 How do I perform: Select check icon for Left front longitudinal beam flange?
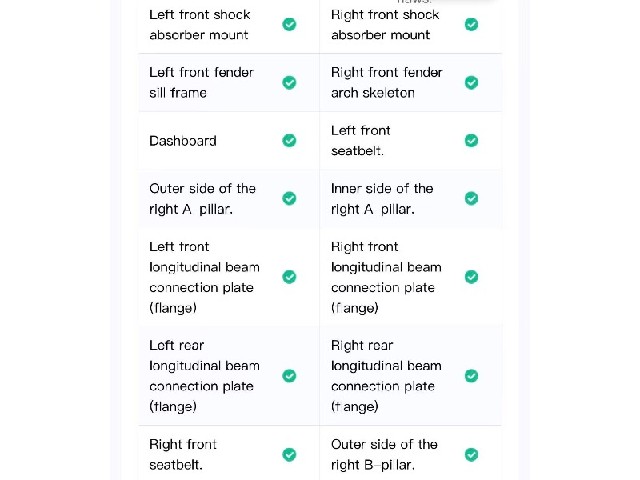coord(289,277)
